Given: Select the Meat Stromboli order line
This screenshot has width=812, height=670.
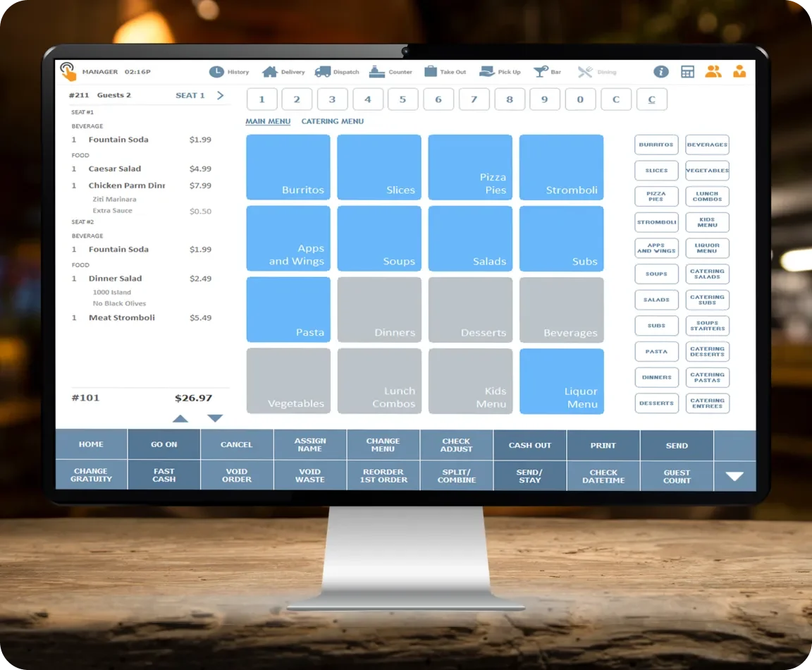Looking at the screenshot, I should pos(142,317).
